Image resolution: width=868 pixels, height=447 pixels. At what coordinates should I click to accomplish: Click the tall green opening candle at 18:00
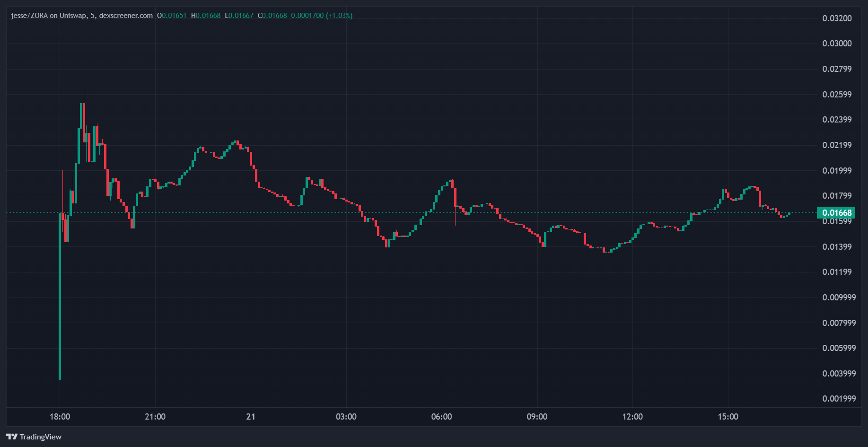[x=60, y=298]
